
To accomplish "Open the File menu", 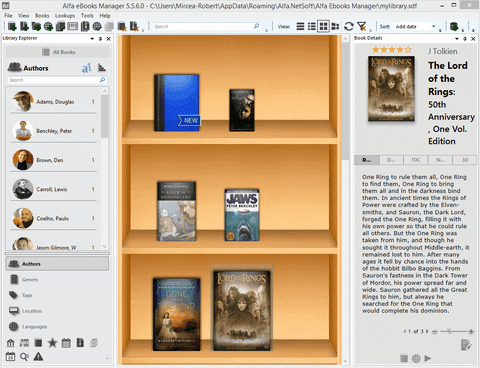I will (x=8, y=15).
